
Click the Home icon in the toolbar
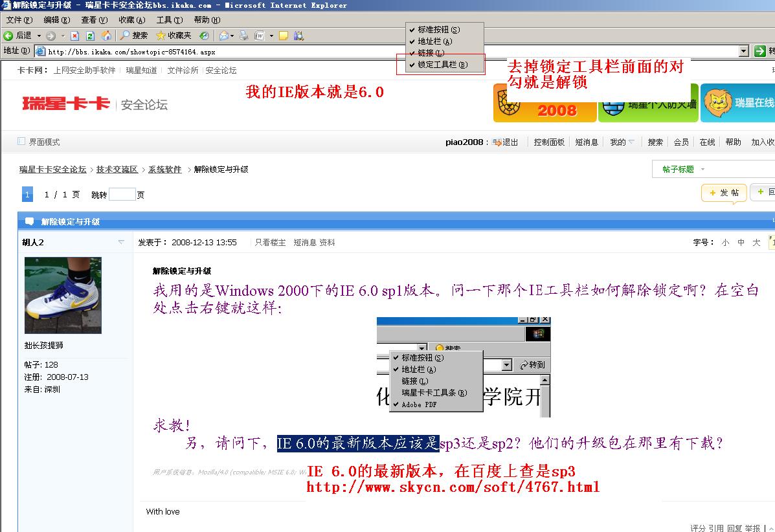106,36
